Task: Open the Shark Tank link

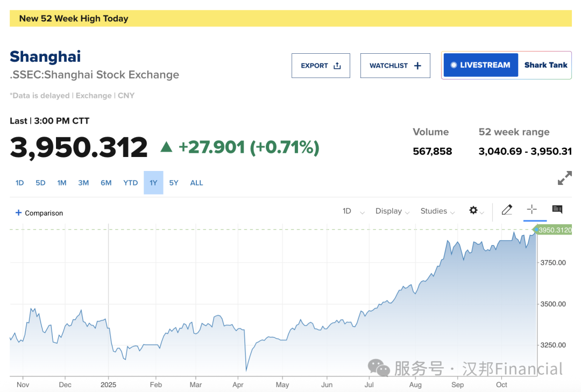Action: pos(545,65)
